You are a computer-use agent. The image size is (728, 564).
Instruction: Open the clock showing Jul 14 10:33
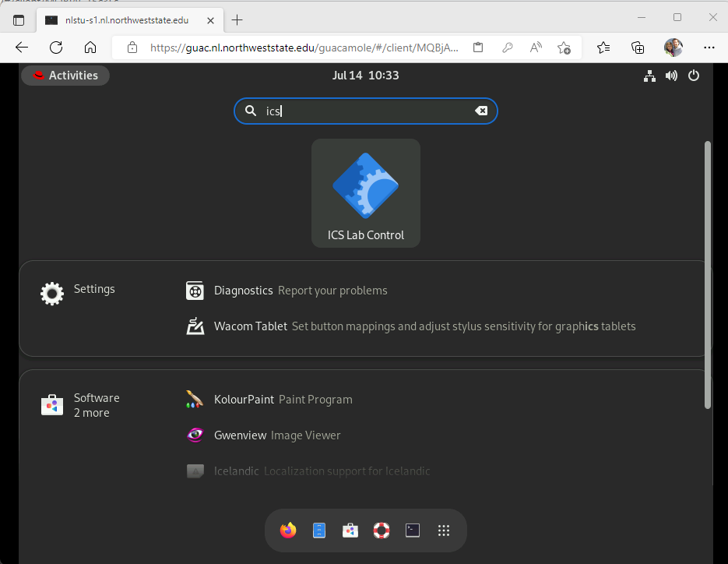tap(365, 76)
